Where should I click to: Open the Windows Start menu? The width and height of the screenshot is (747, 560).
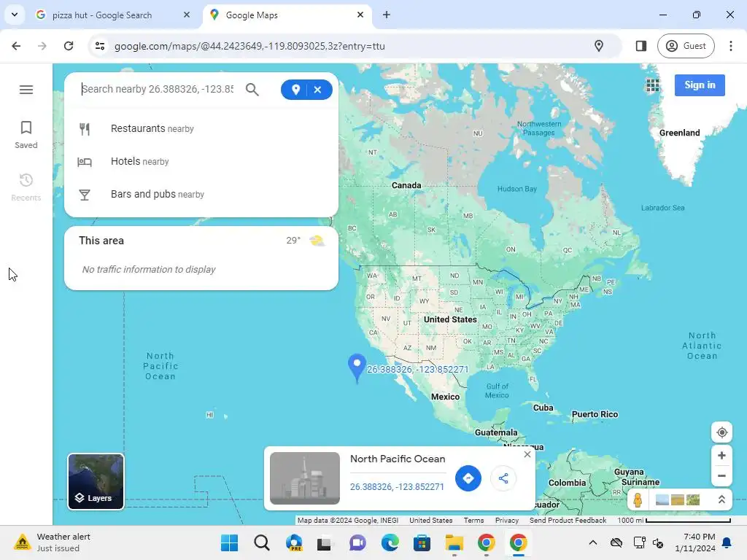pos(230,542)
